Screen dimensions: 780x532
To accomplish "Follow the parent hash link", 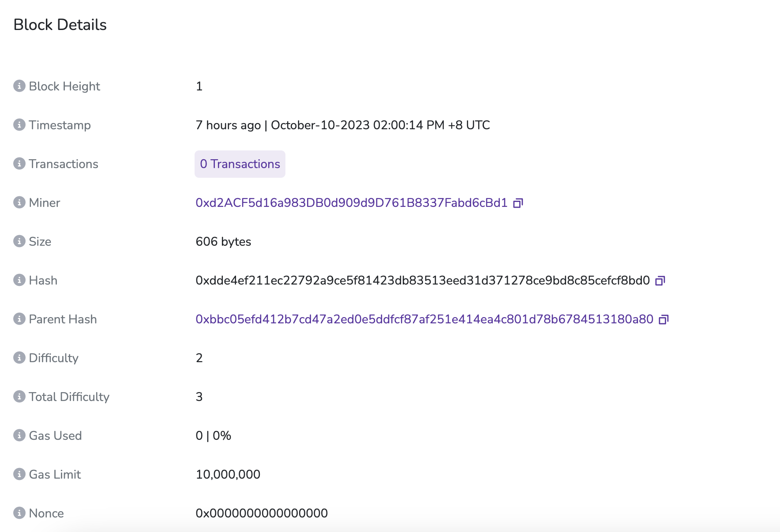I will click(424, 319).
